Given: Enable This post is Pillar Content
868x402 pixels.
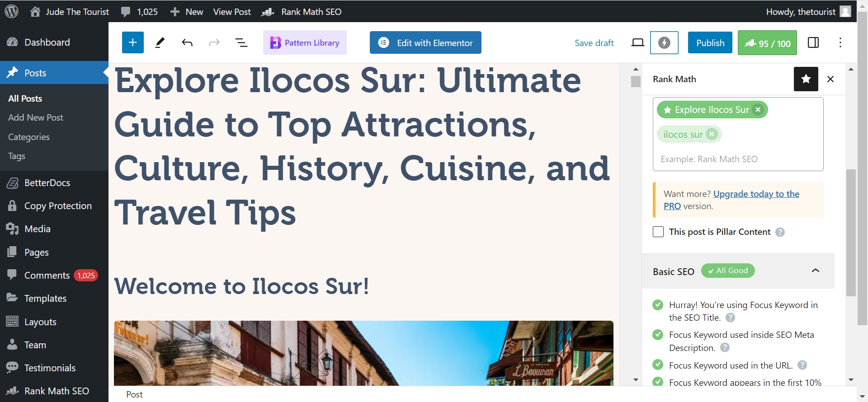Looking at the screenshot, I should tap(658, 232).
